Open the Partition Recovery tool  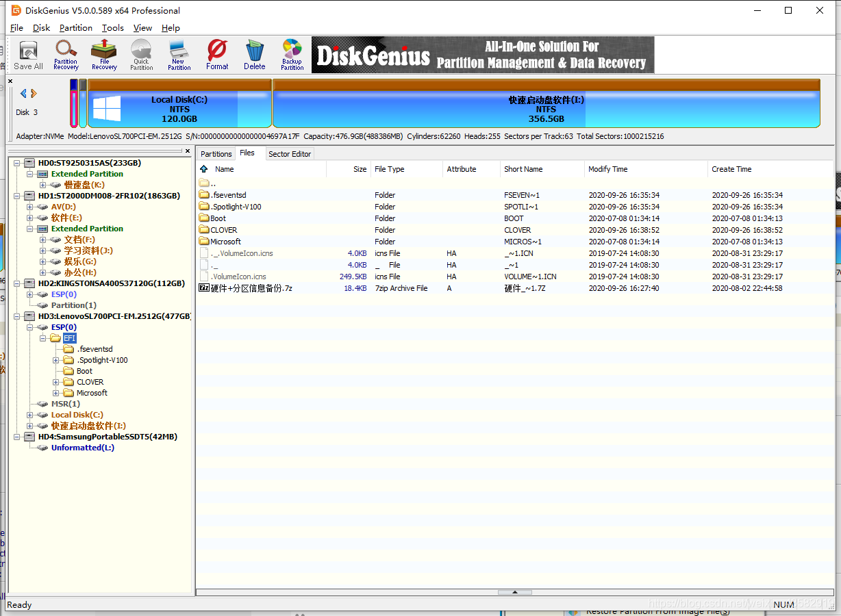coord(66,55)
